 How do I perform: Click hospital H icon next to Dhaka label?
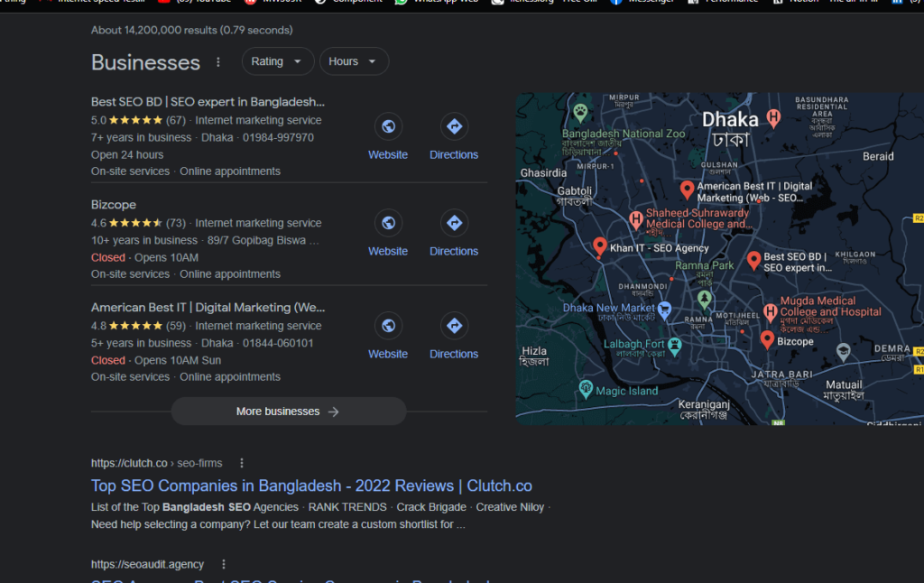click(x=773, y=117)
